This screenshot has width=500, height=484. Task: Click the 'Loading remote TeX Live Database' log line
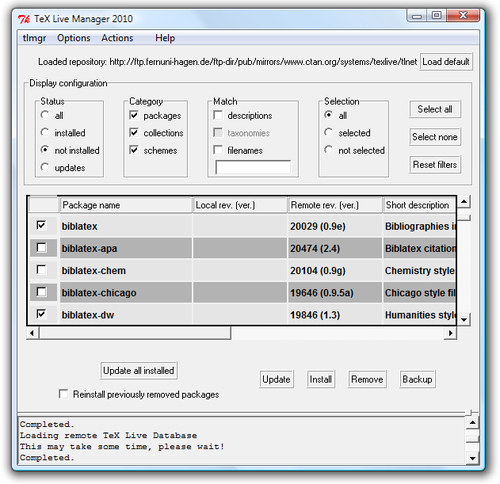click(x=108, y=436)
